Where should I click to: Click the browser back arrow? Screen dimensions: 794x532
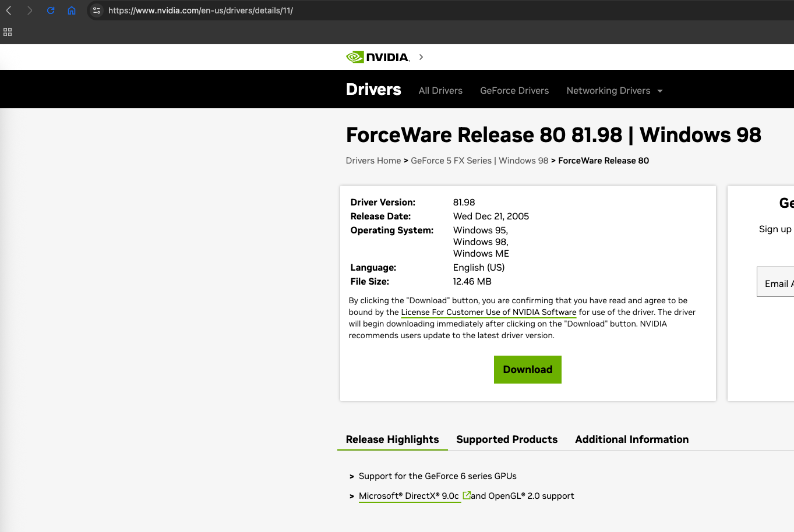9,10
